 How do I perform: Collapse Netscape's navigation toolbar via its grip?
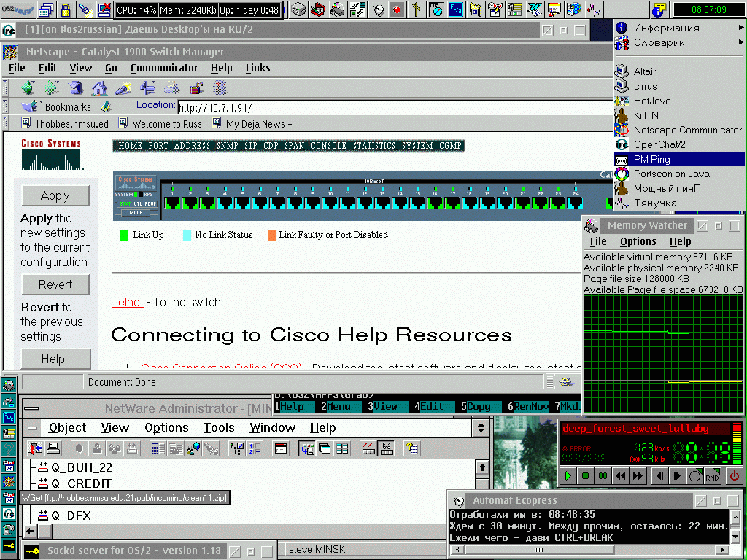point(5,87)
